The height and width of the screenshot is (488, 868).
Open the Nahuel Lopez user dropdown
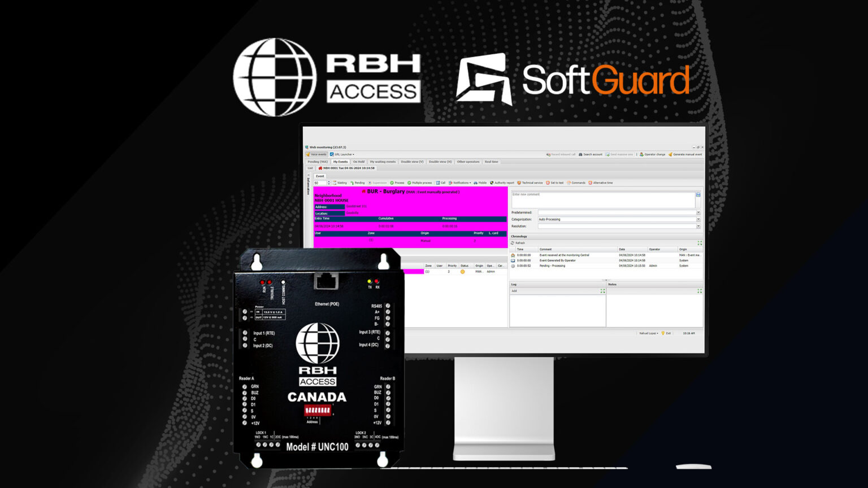[649, 333]
